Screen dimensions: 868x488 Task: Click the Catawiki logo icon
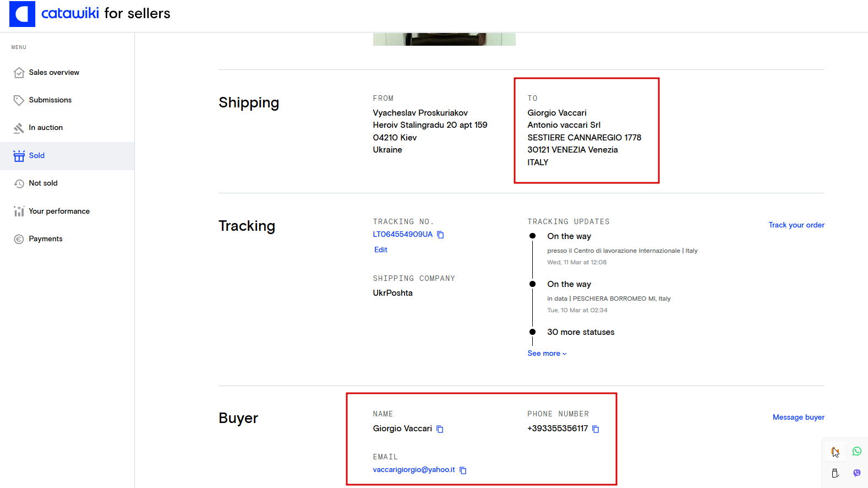click(22, 14)
